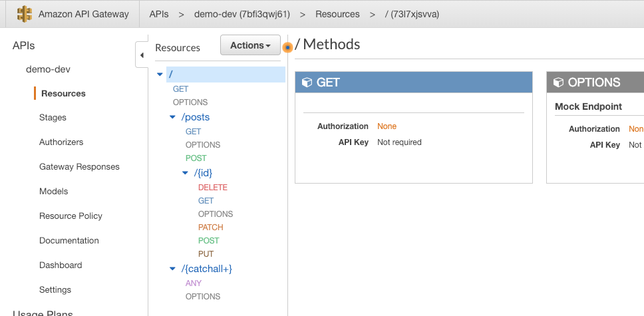Screen dimensions: 644x316
Task: Click the orange dot beside the Methods heading
Action: pyautogui.click(x=288, y=48)
